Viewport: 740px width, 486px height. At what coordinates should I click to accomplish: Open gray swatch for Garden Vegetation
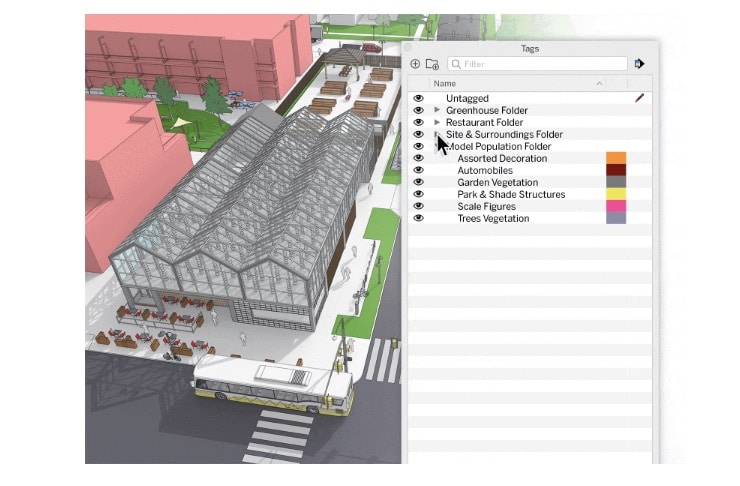tap(616, 182)
